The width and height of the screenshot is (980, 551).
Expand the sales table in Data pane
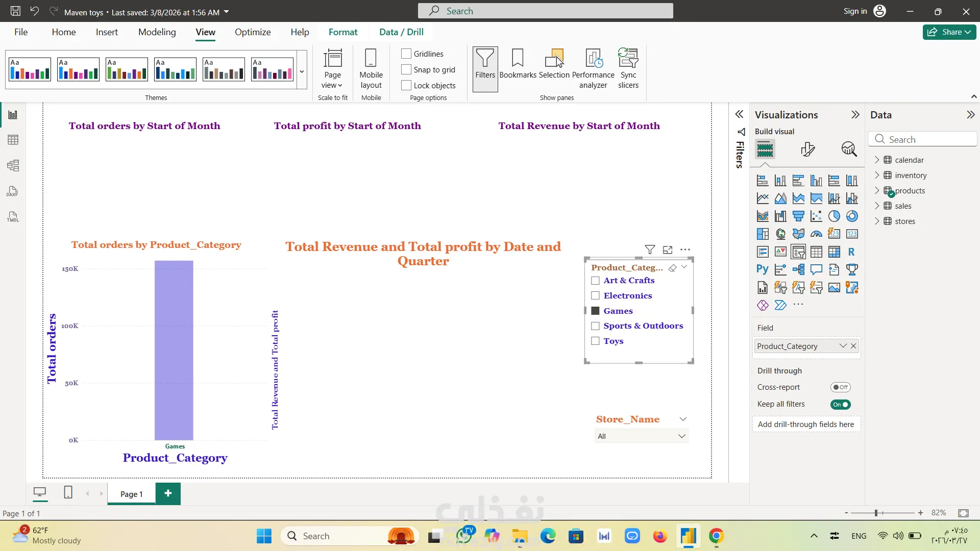point(877,206)
